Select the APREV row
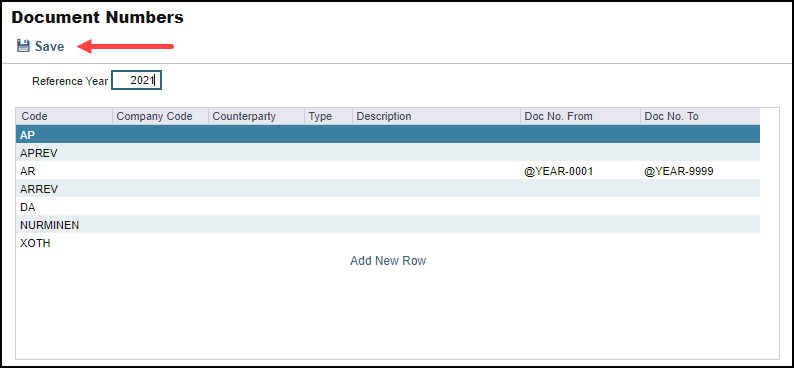 388,152
